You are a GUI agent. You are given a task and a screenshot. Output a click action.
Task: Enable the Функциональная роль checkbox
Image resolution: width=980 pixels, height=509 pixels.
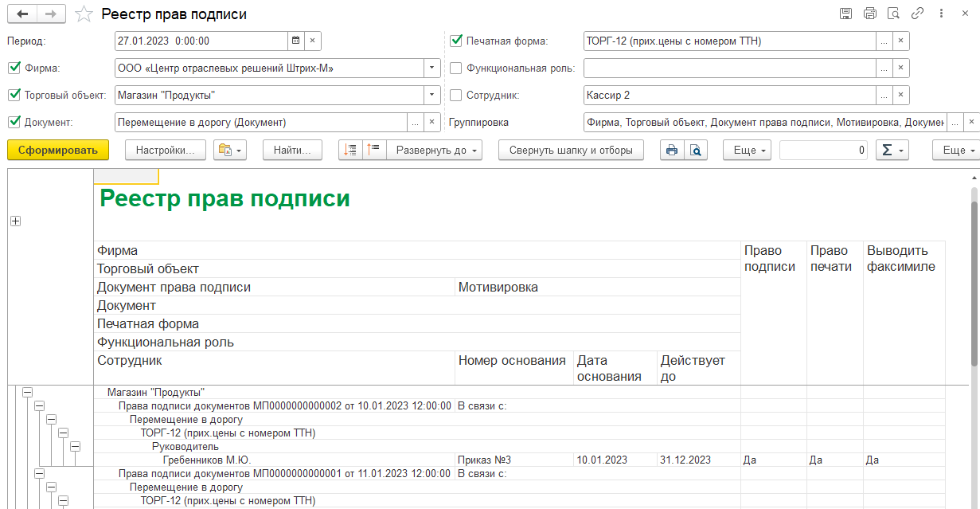(x=455, y=69)
